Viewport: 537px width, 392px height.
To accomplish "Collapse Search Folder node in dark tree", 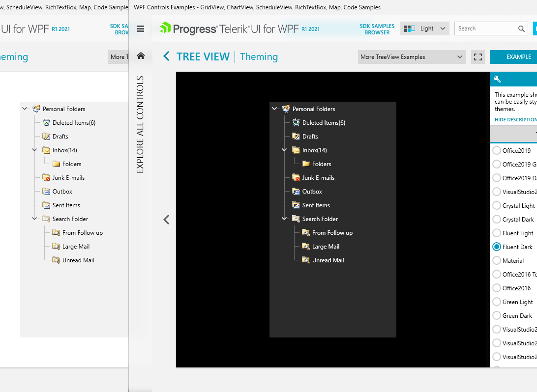I will [x=284, y=219].
